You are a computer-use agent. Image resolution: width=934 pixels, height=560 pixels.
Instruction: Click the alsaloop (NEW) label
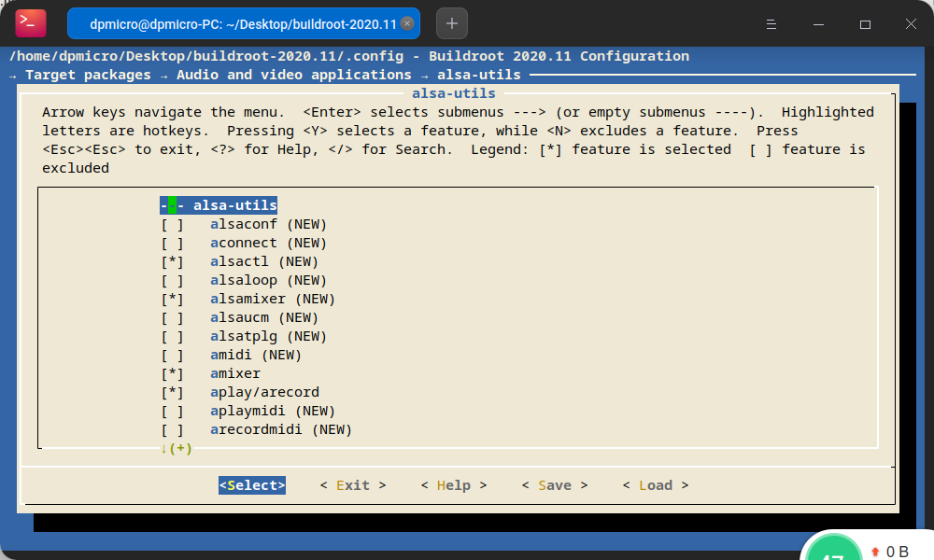269,280
